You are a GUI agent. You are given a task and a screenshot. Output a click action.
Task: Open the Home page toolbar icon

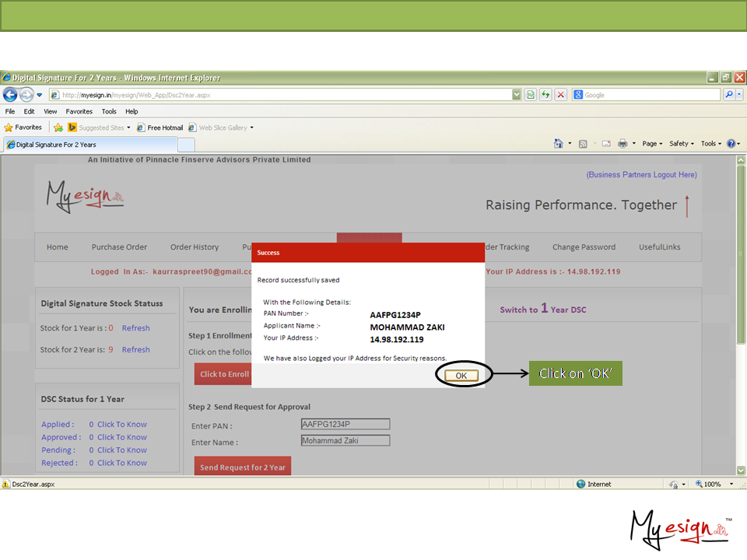coord(558,144)
